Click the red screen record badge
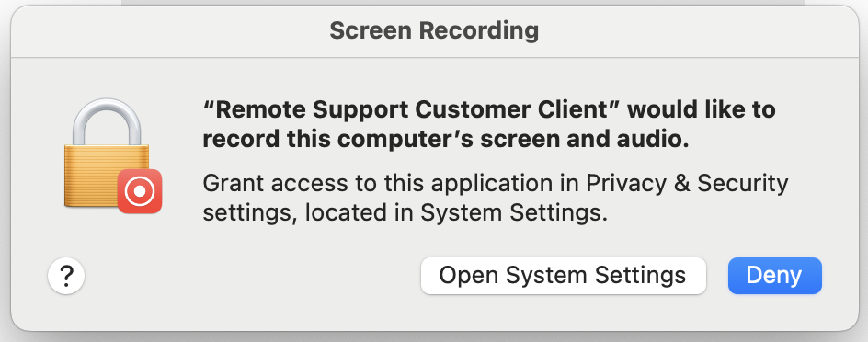868x342 pixels. [140, 191]
